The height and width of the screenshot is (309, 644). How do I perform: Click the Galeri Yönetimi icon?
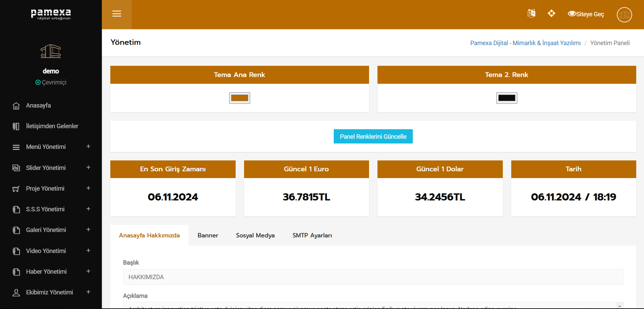point(16,230)
